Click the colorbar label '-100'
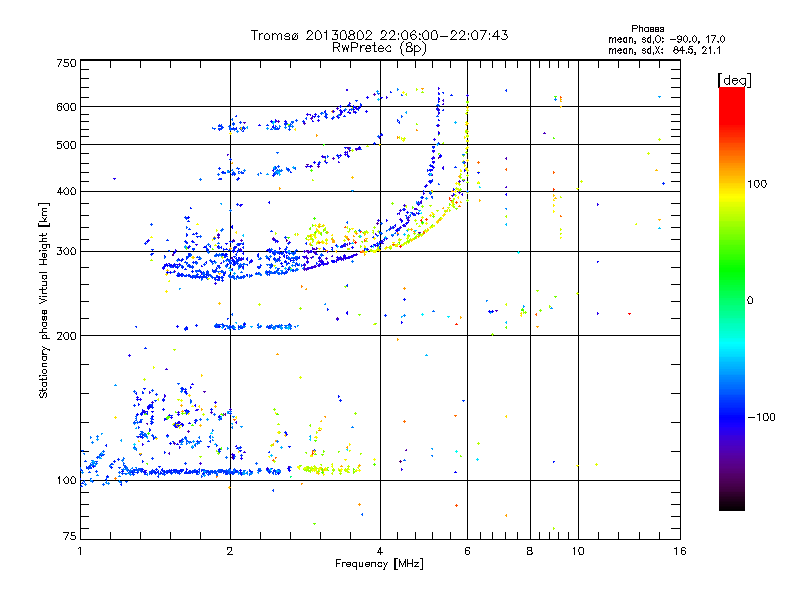Image resolution: width=800 pixels, height=600 pixels. (761, 417)
